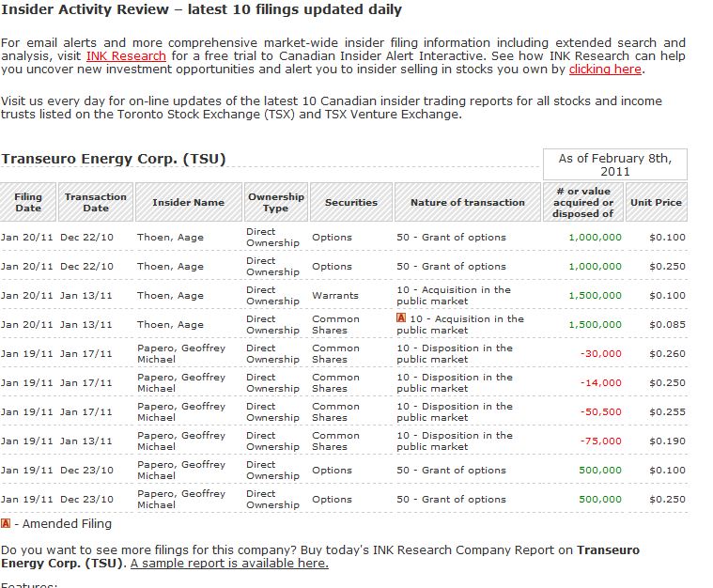Open the INK Research link
Screen dimensions: 713x588
[x=126, y=56]
